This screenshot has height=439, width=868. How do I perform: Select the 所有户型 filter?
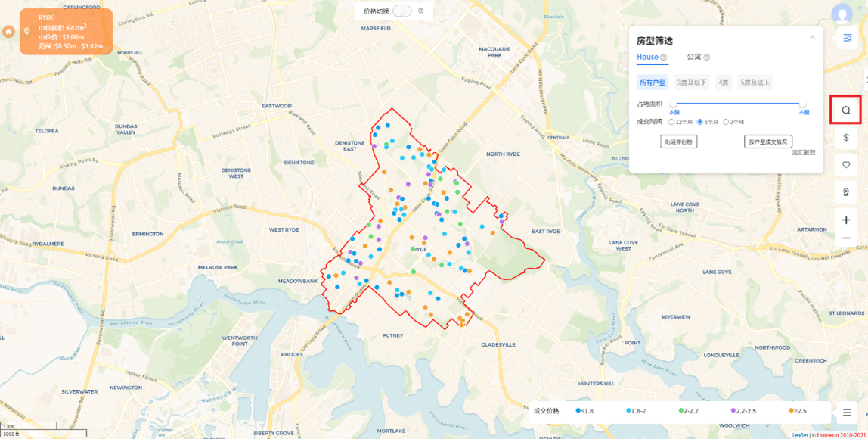(x=653, y=83)
